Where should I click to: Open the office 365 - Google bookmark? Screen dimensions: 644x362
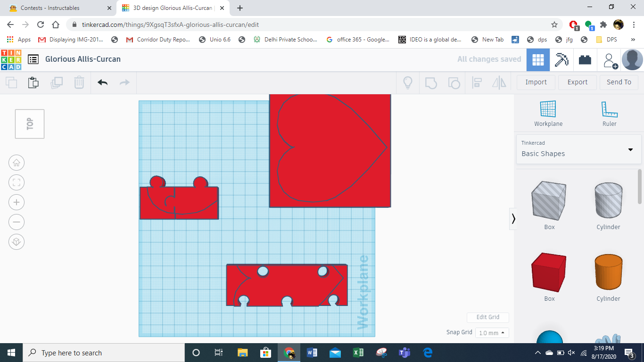tap(358, 40)
